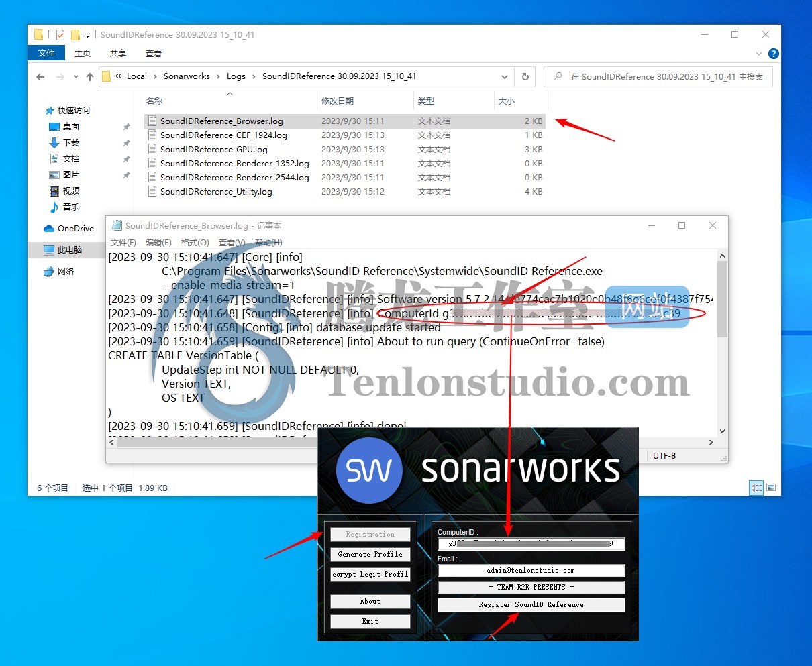812x666 pixels.
Task: Open Notepad 文件(F) menu
Action: (x=123, y=243)
